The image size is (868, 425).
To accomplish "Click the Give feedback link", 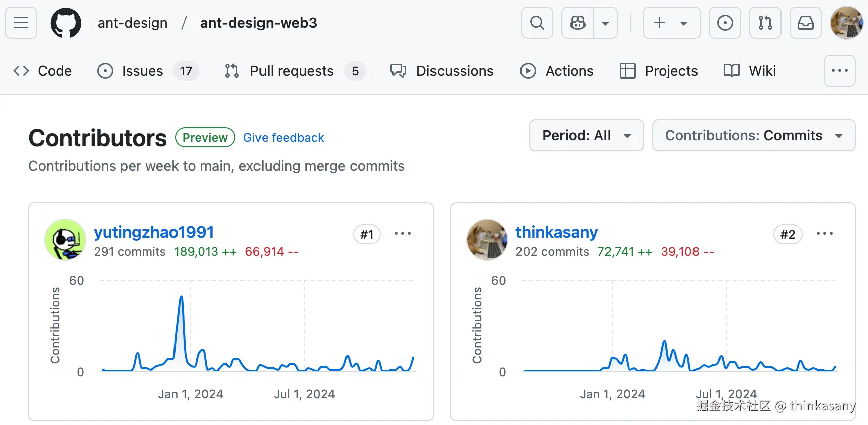I will (x=284, y=138).
